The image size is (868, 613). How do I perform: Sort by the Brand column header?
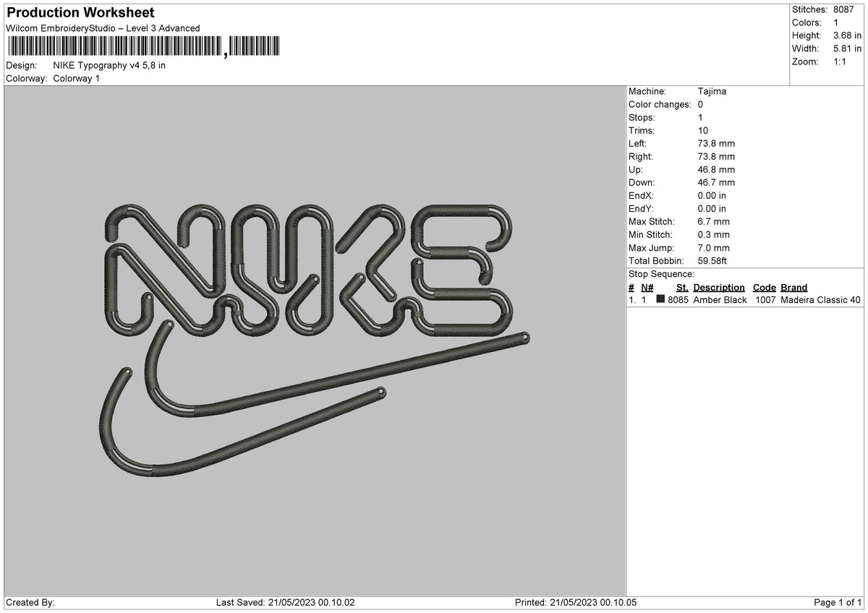click(793, 287)
